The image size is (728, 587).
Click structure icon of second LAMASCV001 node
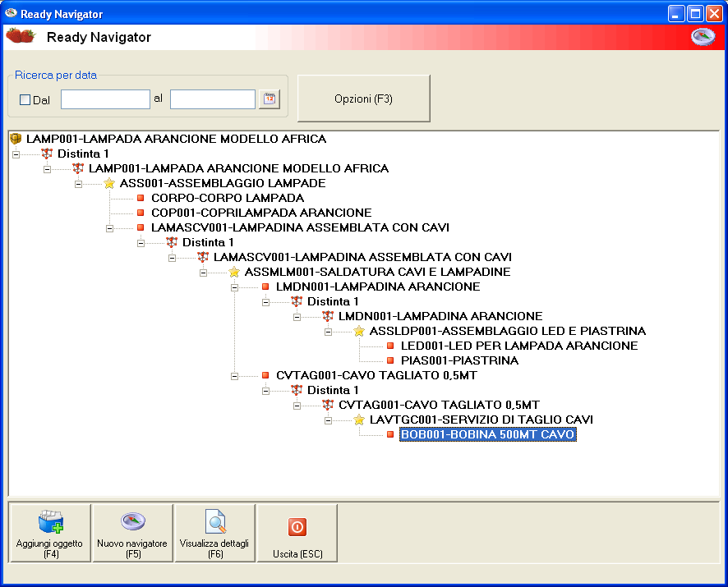[x=203, y=257]
